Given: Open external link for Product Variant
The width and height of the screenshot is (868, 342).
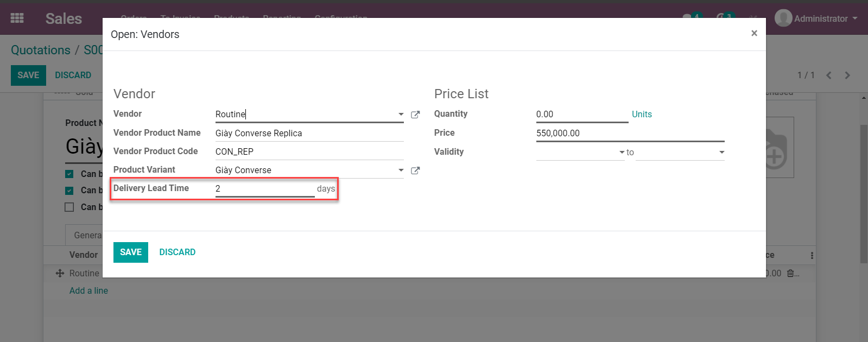Looking at the screenshot, I should coord(415,170).
